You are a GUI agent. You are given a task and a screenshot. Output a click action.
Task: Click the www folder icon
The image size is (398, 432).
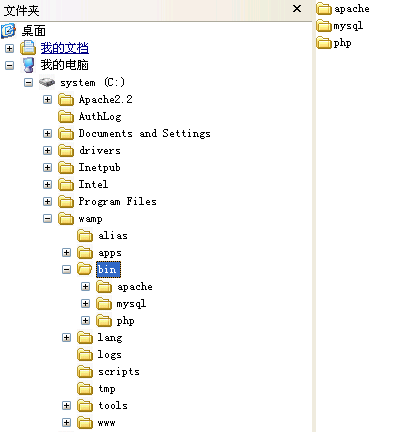point(85,423)
